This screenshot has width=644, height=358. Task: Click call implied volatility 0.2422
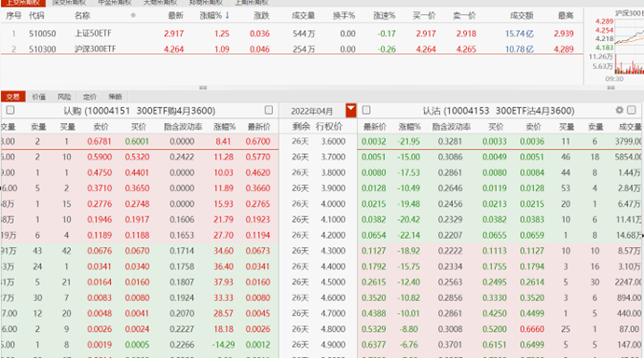coord(182,157)
